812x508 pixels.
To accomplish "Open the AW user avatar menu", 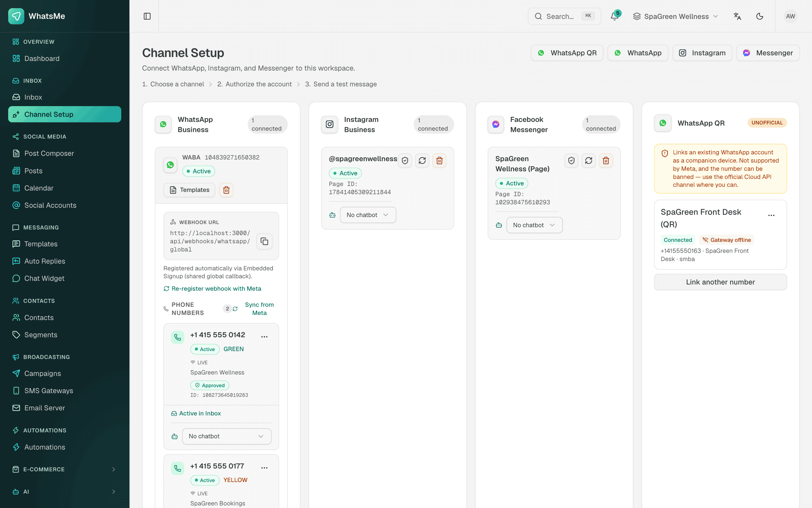I will tap(791, 16).
